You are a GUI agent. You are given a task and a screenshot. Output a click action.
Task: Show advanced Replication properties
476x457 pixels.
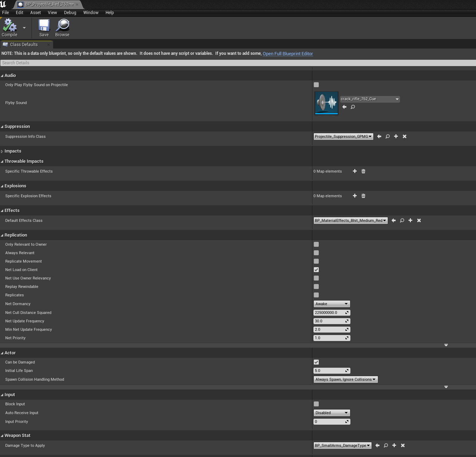pos(446,345)
